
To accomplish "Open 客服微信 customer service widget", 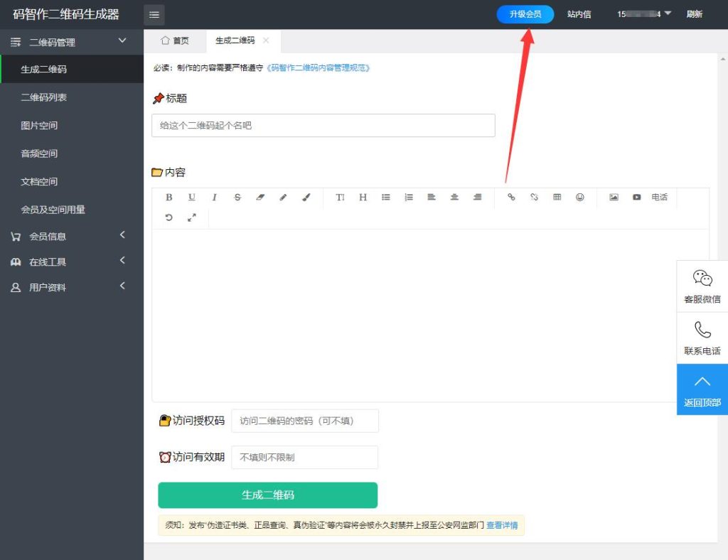I will 702,286.
